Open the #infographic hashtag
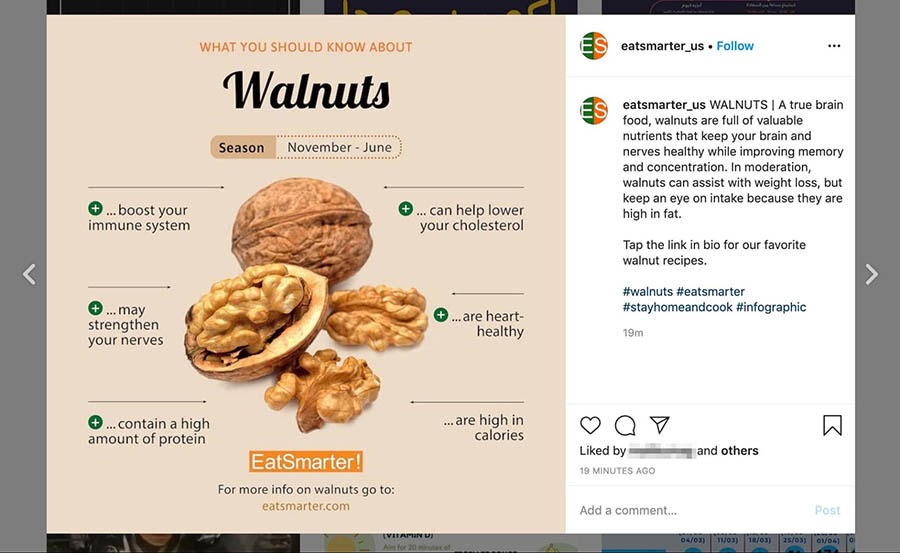Viewport: 900px width, 553px height. pos(771,307)
